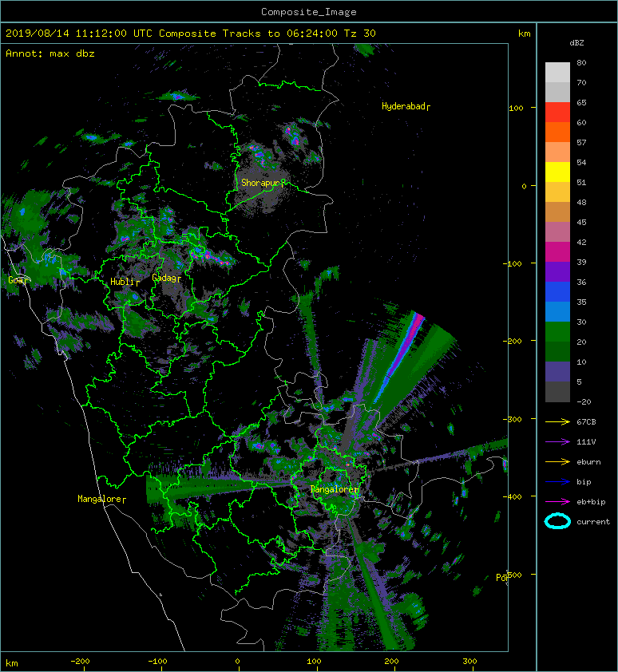Choose the light blue dBZ scale swatch
The image size is (618, 672).
(x=557, y=311)
